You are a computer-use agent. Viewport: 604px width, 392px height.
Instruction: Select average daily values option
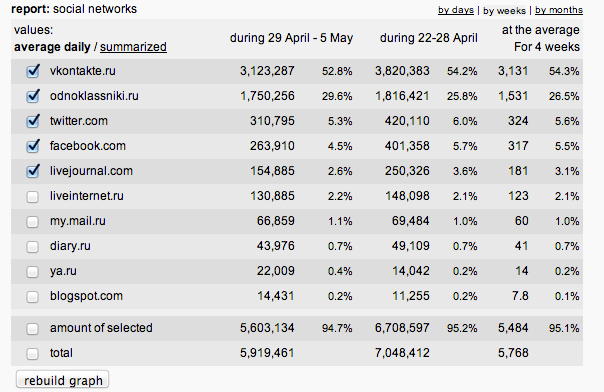52,47
